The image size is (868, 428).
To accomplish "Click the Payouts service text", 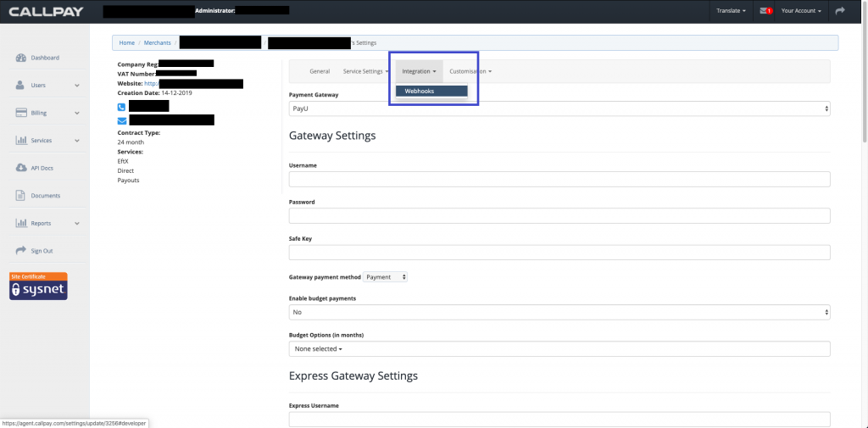I will pyautogui.click(x=129, y=180).
